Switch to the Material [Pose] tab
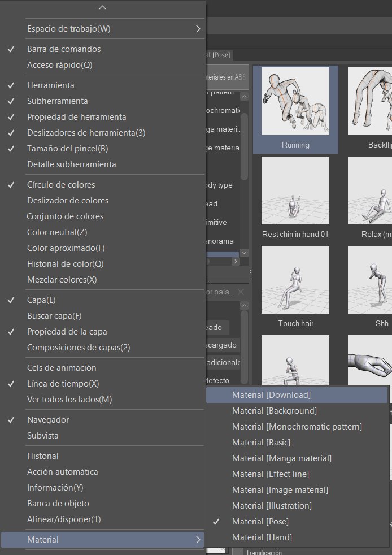Image resolution: width=392 pixels, height=555 pixels. (x=219, y=55)
